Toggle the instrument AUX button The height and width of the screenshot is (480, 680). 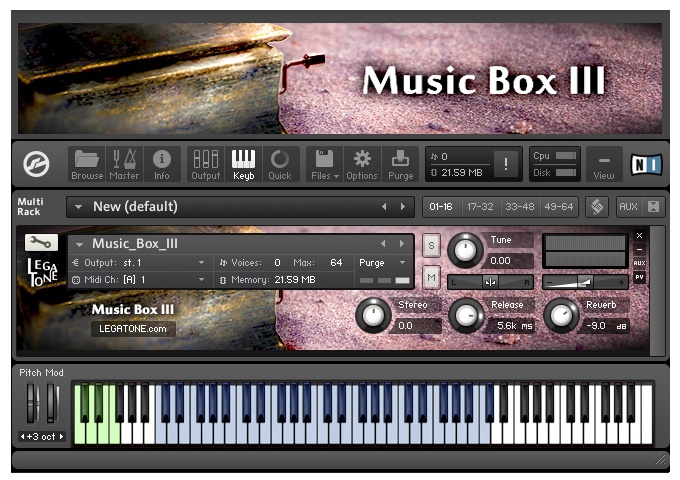pos(640,263)
